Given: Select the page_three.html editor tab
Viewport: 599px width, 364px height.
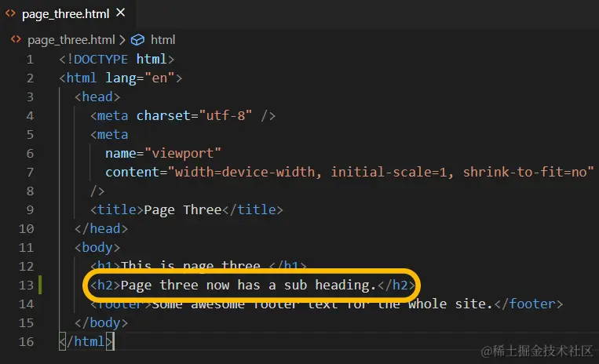Looking at the screenshot, I should (68, 14).
